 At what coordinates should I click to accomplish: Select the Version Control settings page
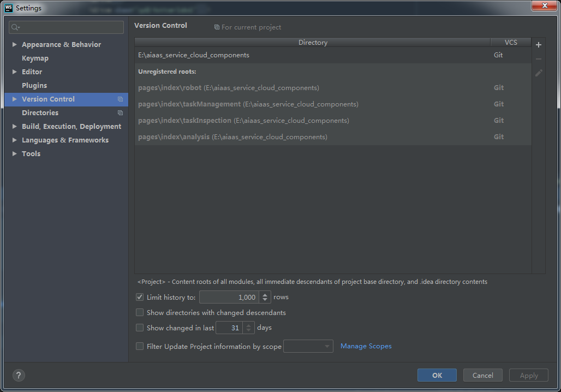49,99
